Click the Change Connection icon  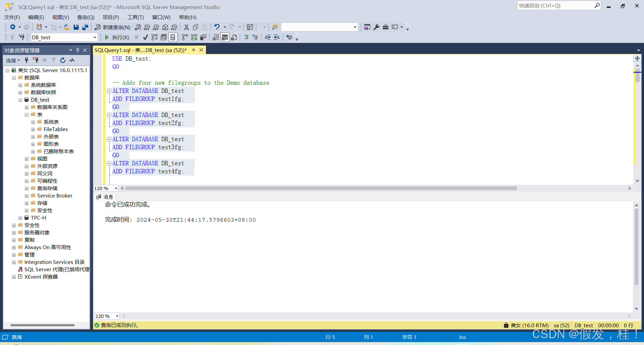pyautogui.click(x=21, y=37)
